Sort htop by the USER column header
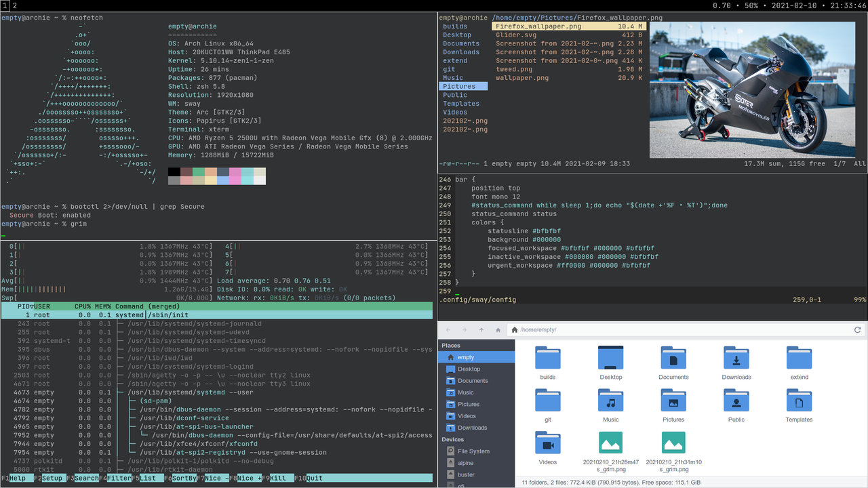Viewport: 868px width, 488px height. point(42,306)
